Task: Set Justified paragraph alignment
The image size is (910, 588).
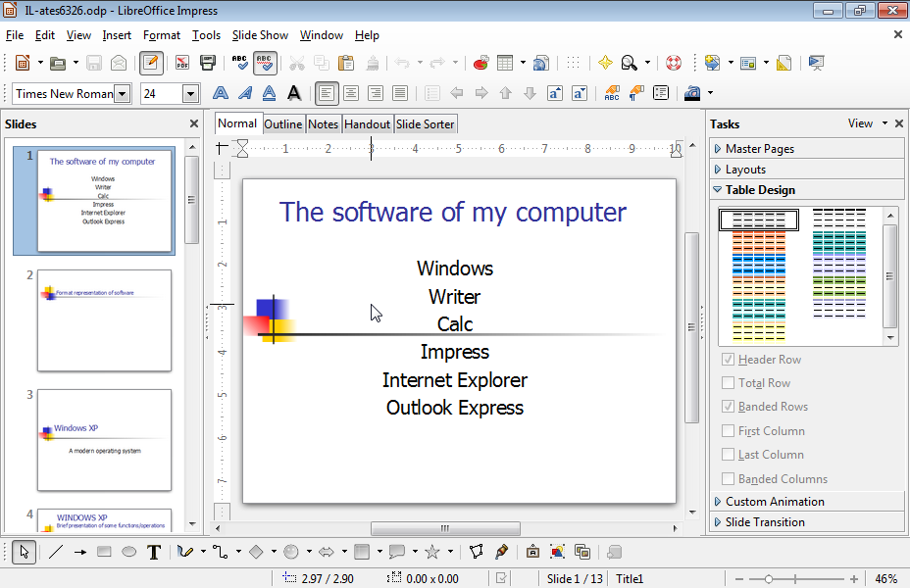Action: pos(400,93)
